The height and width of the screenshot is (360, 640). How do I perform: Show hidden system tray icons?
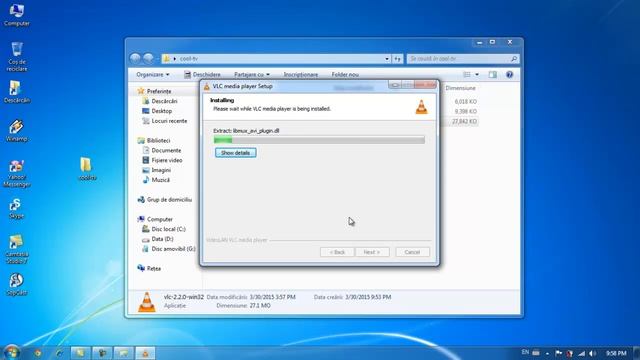coord(547,353)
